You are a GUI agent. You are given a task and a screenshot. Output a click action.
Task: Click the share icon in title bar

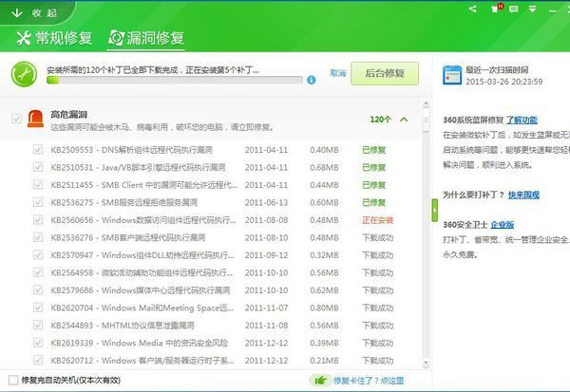pos(472,9)
